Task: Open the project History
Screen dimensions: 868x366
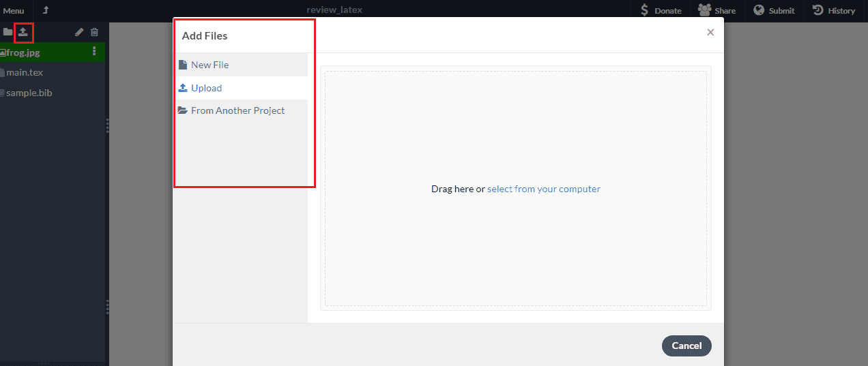Action: pyautogui.click(x=833, y=10)
